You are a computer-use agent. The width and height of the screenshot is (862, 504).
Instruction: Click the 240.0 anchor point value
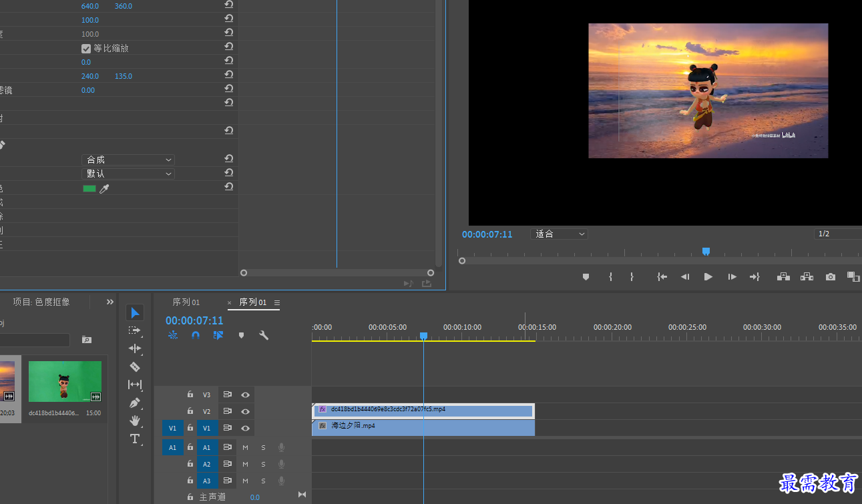coord(90,76)
